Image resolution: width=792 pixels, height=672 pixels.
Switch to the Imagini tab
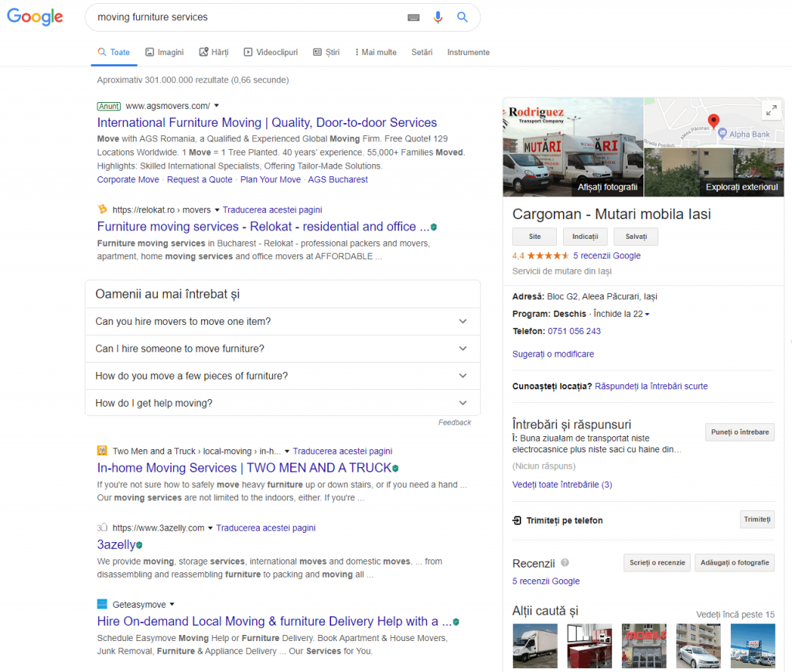165,53
